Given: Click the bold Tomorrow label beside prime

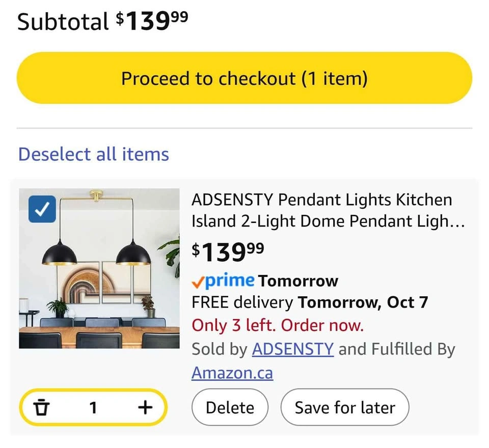Looking at the screenshot, I should [298, 281].
